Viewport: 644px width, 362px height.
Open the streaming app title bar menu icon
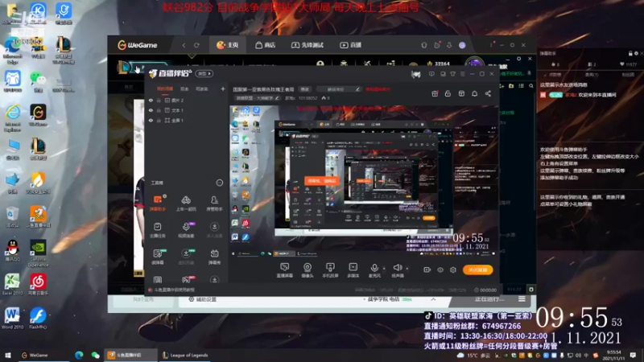tap(462, 74)
